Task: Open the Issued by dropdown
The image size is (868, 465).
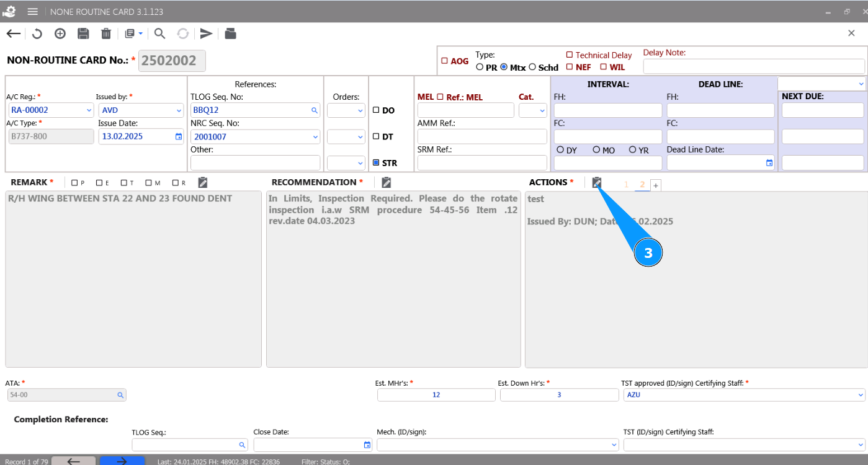Action: coord(179,110)
